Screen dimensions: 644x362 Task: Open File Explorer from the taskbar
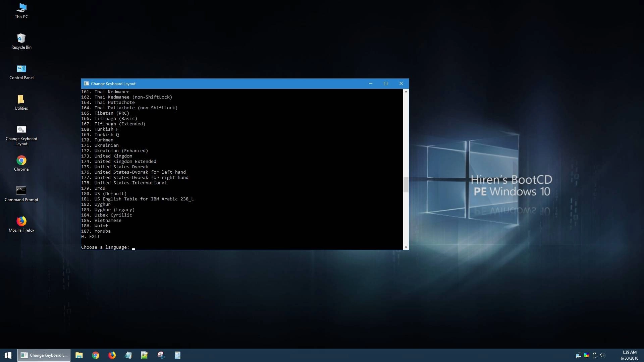pyautogui.click(x=79, y=355)
